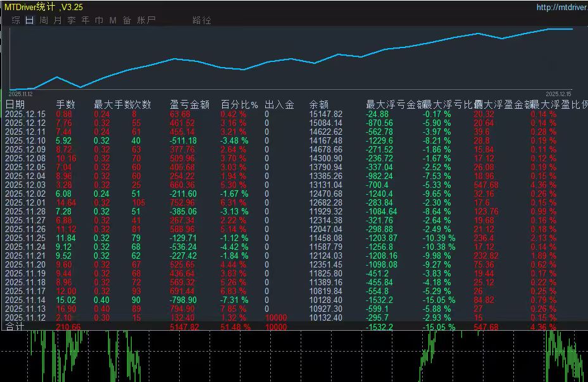Click the floating profit value 232.82

(486, 256)
